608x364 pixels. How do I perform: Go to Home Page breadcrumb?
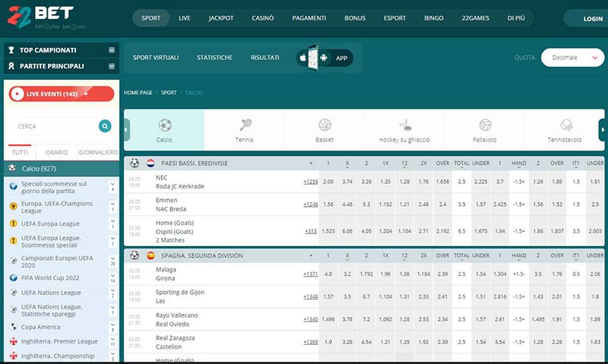pos(138,93)
